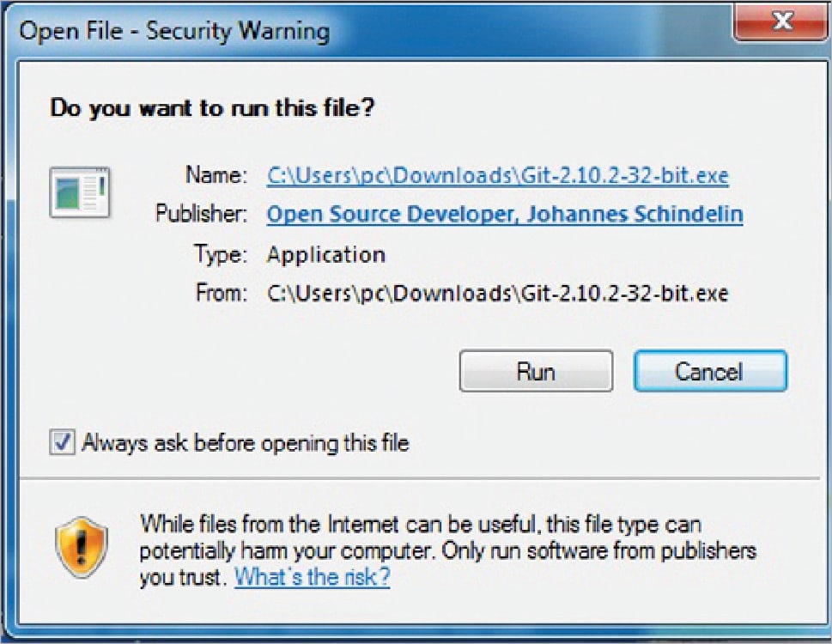The height and width of the screenshot is (644, 832).
Task: Click the 'Type:' field label
Action: [x=220, y=255]
